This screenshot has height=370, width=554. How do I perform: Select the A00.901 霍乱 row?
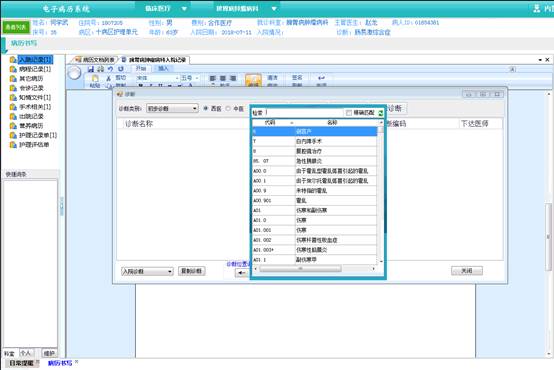pyautogui.click(x=314, y=200)
